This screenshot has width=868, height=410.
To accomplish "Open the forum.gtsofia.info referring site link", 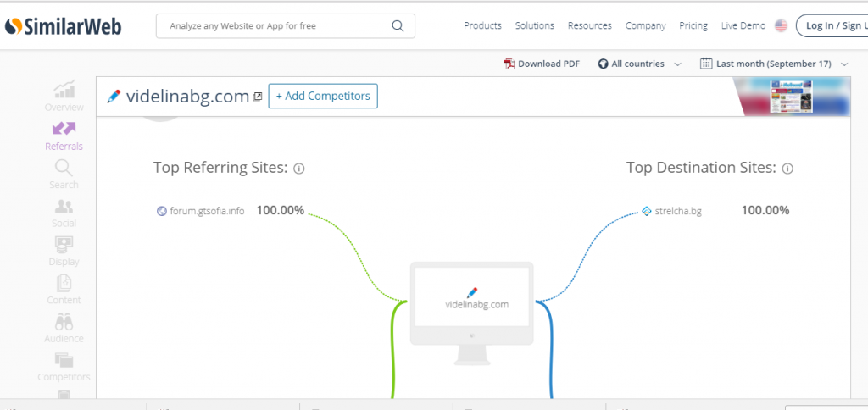I will coord(207,211).
